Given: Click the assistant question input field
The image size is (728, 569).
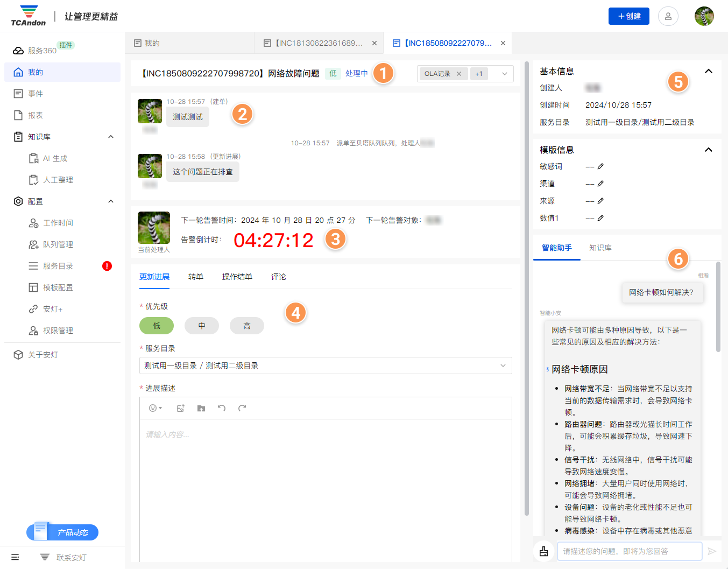Looking at the screenshot, I should coord(628,551).
